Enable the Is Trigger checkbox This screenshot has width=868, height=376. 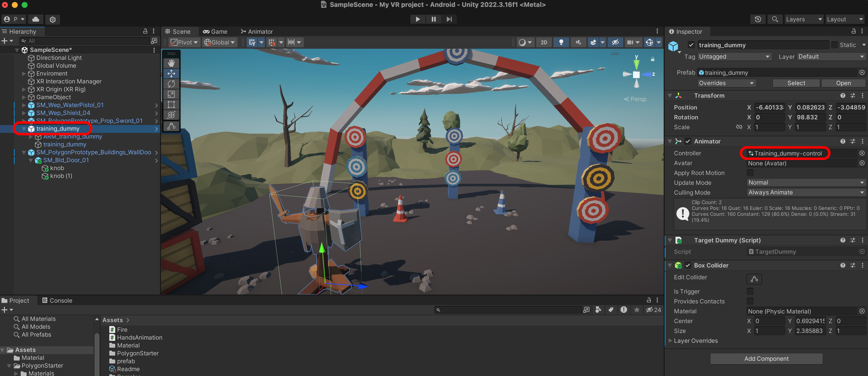pos(750,291)
